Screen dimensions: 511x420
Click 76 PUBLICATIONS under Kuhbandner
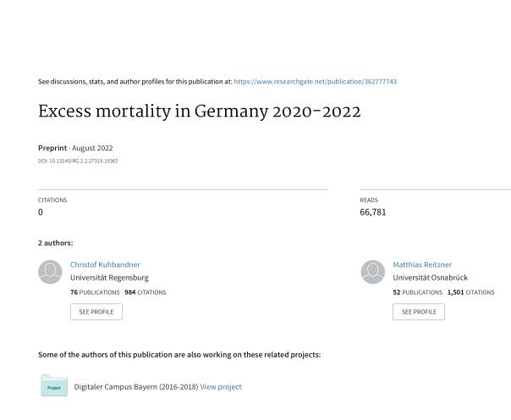tap(95, 292)
